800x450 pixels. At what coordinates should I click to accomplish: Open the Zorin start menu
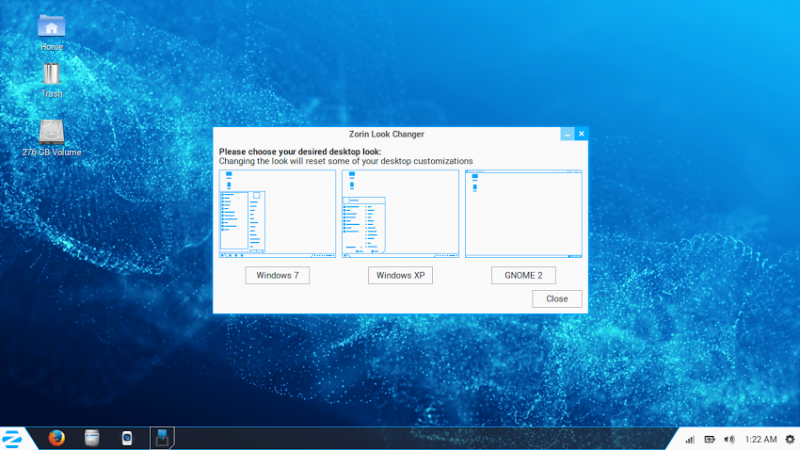(x=11, y=438)
